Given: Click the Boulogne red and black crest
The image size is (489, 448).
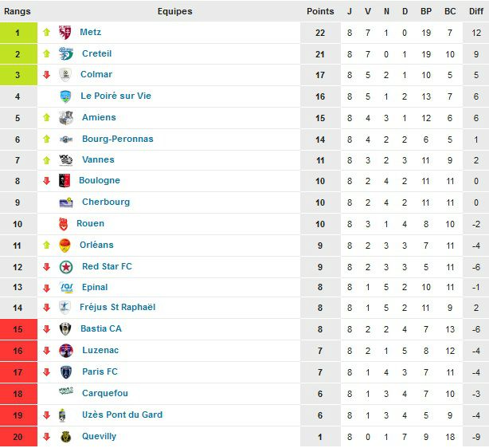Looking at the screenshot, I should click(x=65, y=181).
